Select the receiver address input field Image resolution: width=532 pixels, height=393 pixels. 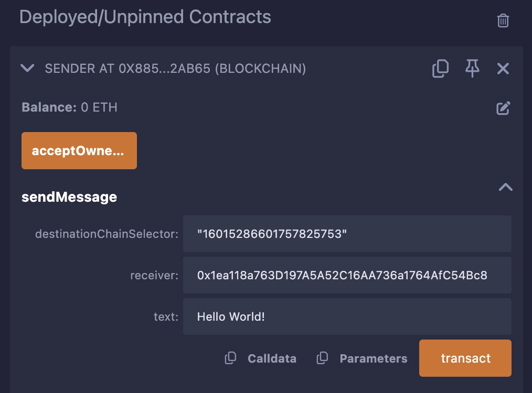(x=347, y=275)
